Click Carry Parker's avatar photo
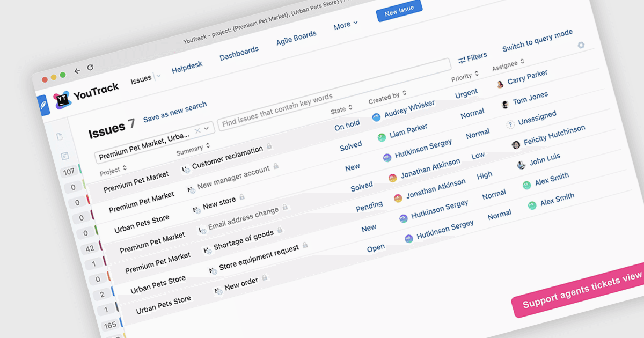Viewport: 644px width, 338px height. click(500, 84)
